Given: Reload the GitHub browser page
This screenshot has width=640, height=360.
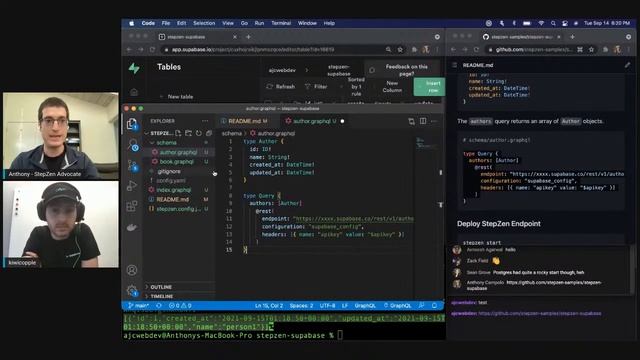Looking at the screenshot, I should tap(477, 49).
